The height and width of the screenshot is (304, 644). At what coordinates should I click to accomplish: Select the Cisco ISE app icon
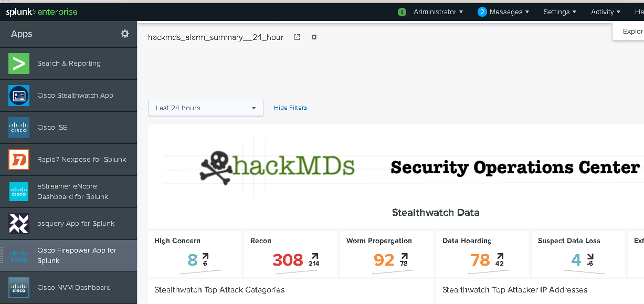click(19, 128)
